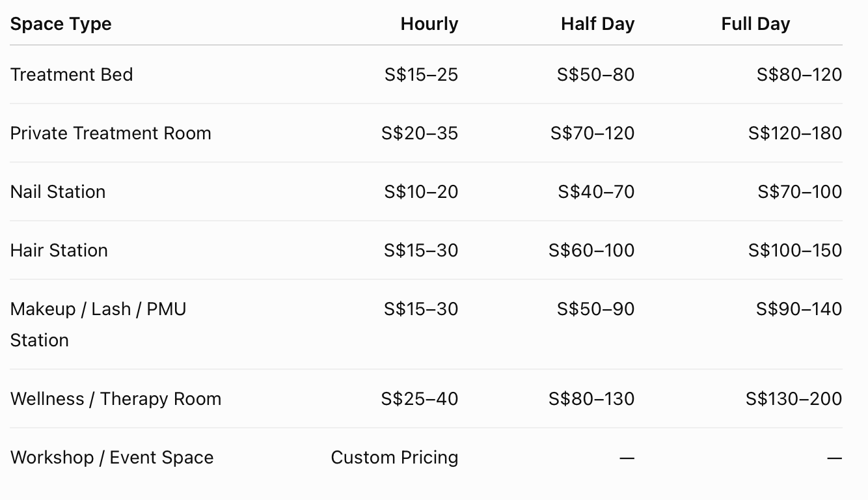Click Makeup station half day price S$50–90

pos(595,309)
